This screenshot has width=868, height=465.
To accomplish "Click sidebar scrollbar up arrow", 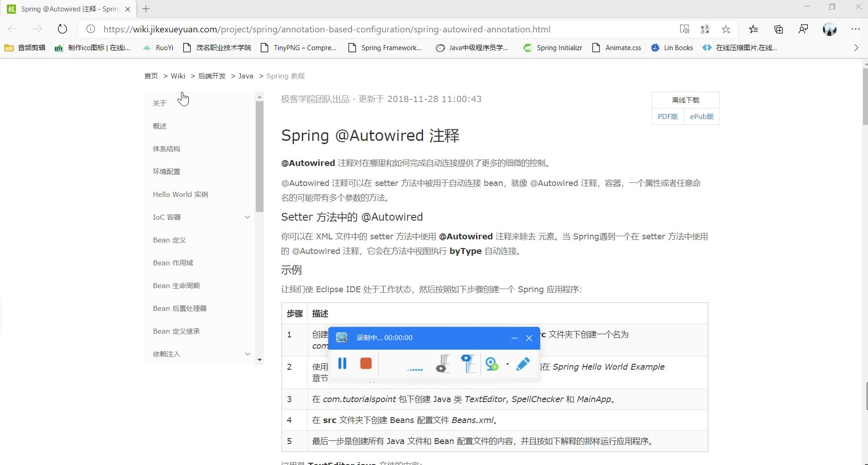I will point(259,97).
